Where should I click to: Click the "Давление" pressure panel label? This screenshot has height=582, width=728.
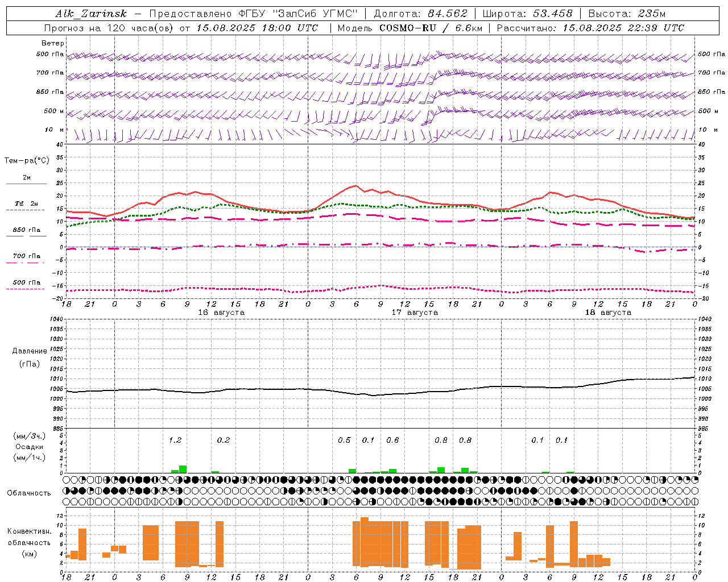(30, 351)
